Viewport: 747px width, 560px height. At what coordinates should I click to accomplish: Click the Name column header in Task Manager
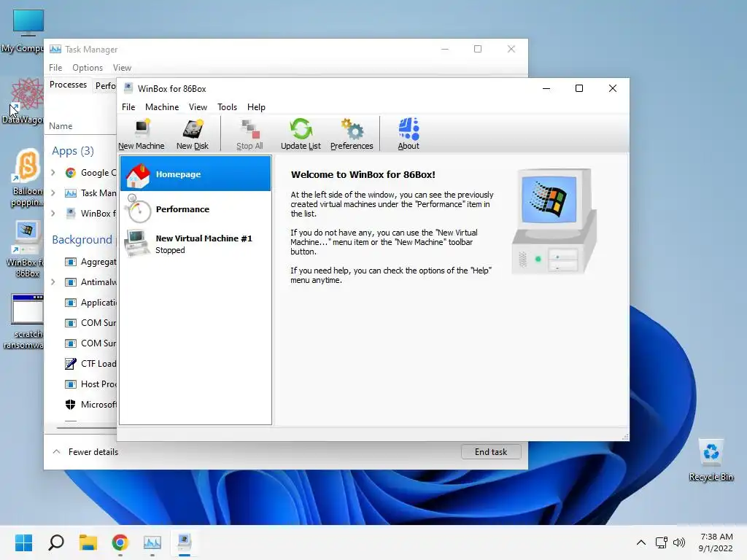tap(61, 126)
